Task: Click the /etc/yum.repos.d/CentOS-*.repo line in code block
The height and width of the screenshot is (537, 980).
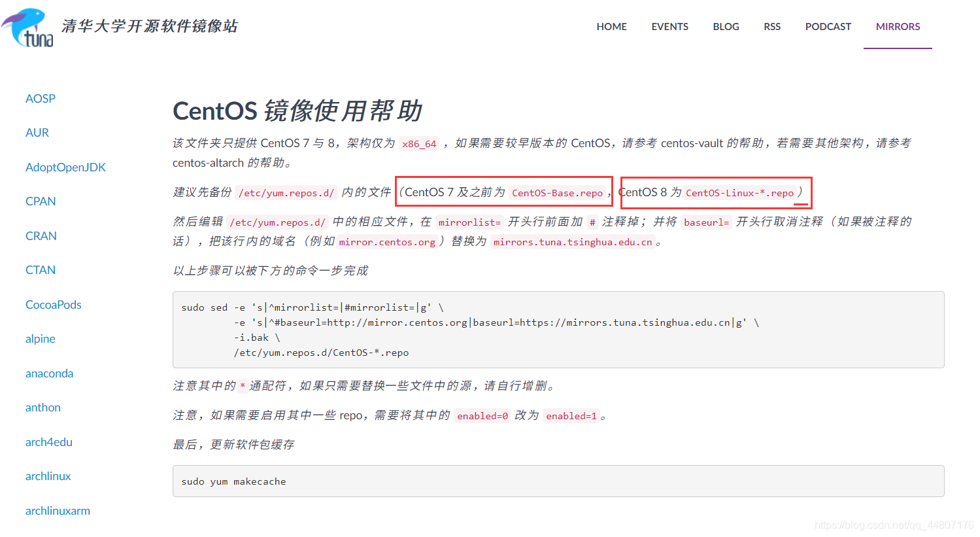Action: pos(321,353)
